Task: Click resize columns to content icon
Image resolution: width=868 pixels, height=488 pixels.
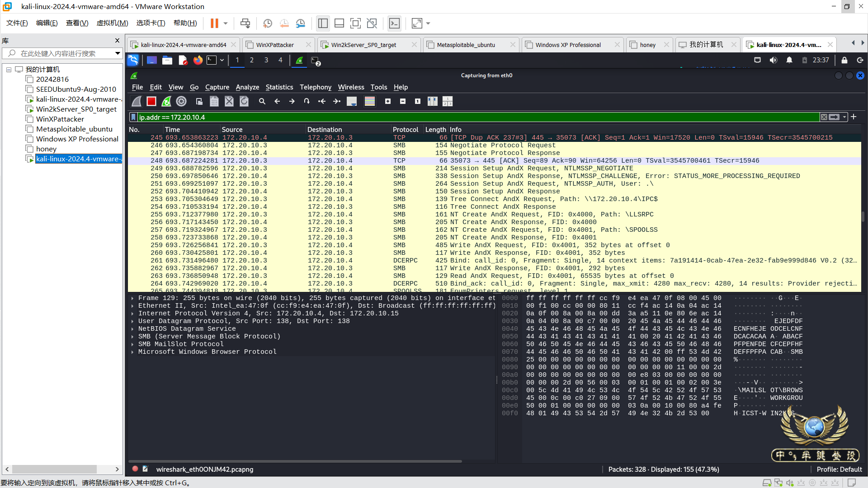Action: tap(433, 102)
